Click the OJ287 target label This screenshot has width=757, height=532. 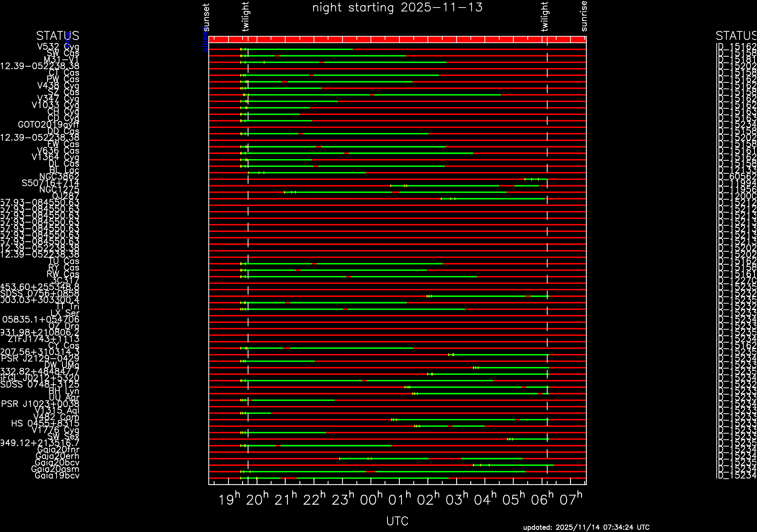66,196
